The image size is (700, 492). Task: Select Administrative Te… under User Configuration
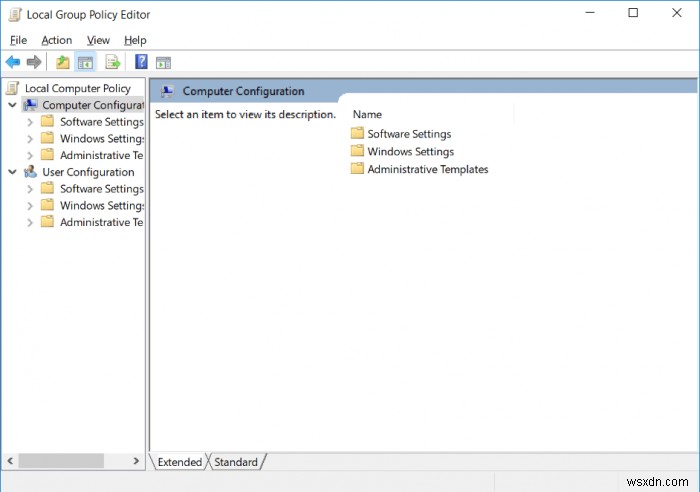tap(102, 222)
